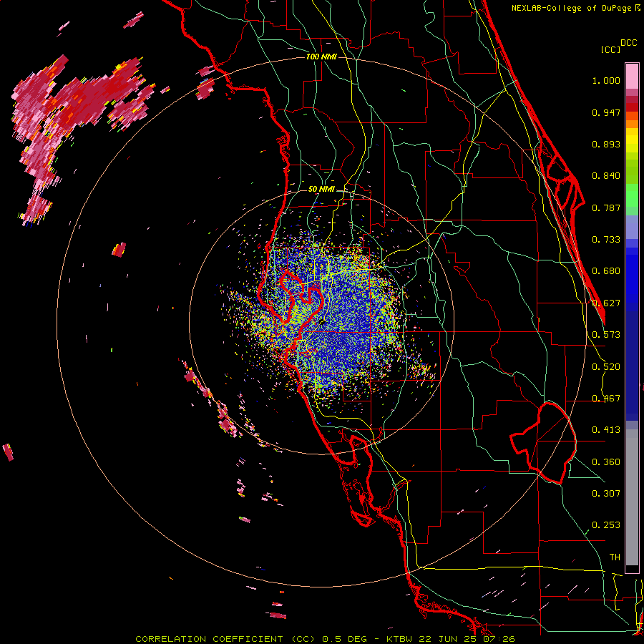This screenshot has width=644, height=644.
Task: Select the 0.947 scale value
Action: (606, 112)
